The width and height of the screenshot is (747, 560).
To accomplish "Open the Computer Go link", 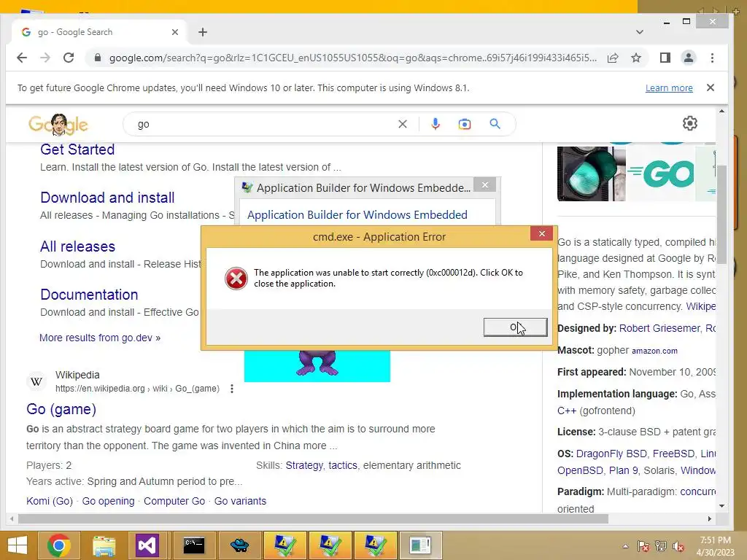I will tap(174, 501).
